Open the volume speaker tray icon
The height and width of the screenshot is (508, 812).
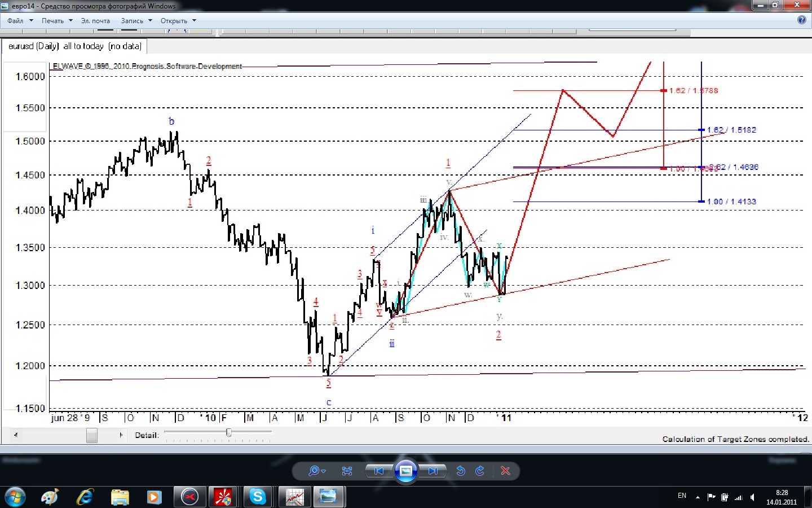(x=752, y=497)
